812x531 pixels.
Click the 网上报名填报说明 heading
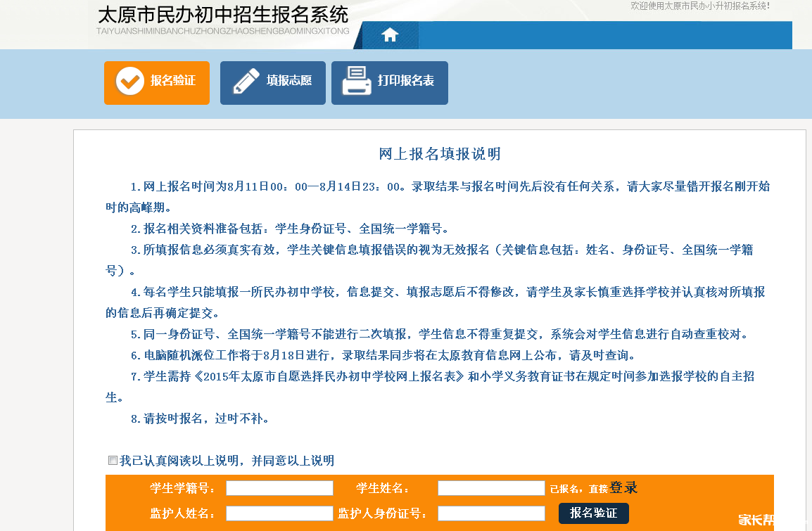(x=440, y=154)
